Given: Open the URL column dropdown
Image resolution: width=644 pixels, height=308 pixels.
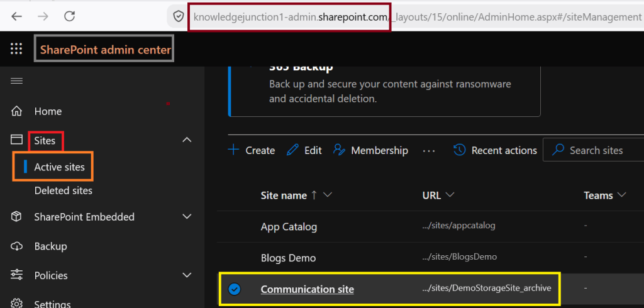Looking at the screenshot, I should tap(450, 195).
